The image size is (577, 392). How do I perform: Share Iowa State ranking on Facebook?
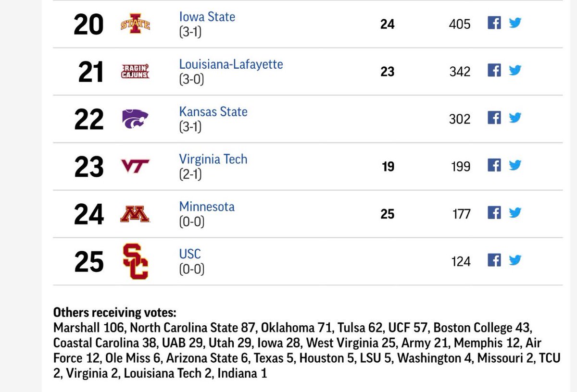tap(494, 23)
